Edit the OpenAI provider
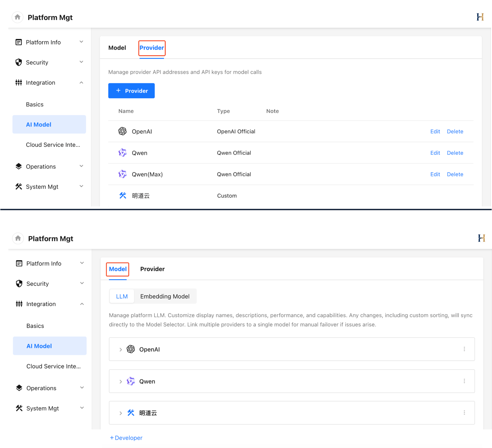Screen dimensions: 492x448 point(435,131)
